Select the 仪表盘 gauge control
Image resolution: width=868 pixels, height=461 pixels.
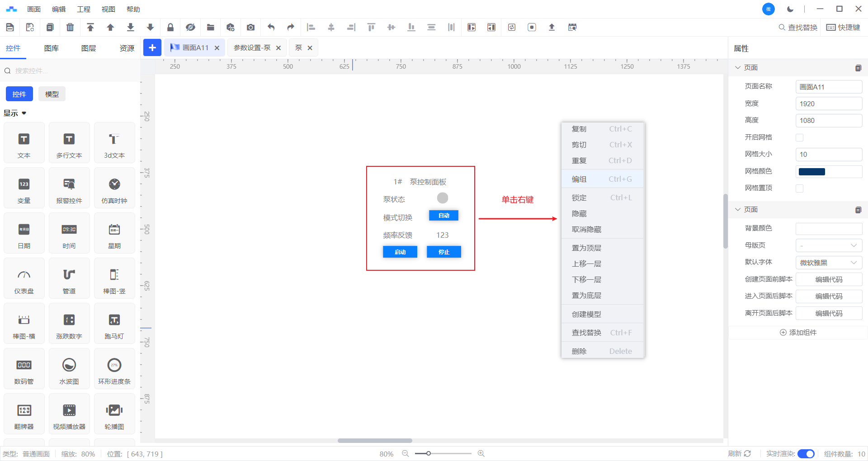pos(24,278)
